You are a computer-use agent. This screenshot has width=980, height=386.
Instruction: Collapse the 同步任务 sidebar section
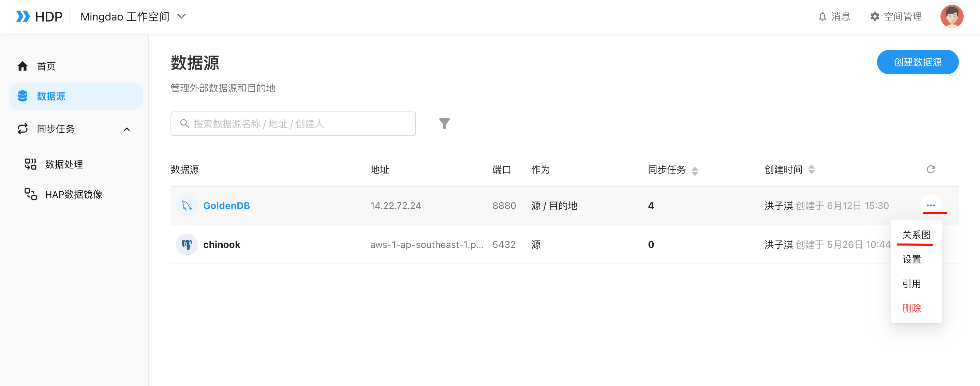pos(127,129)
